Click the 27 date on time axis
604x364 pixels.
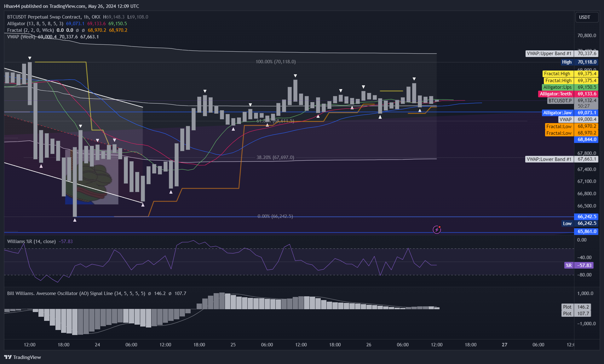tap(504, 345)
